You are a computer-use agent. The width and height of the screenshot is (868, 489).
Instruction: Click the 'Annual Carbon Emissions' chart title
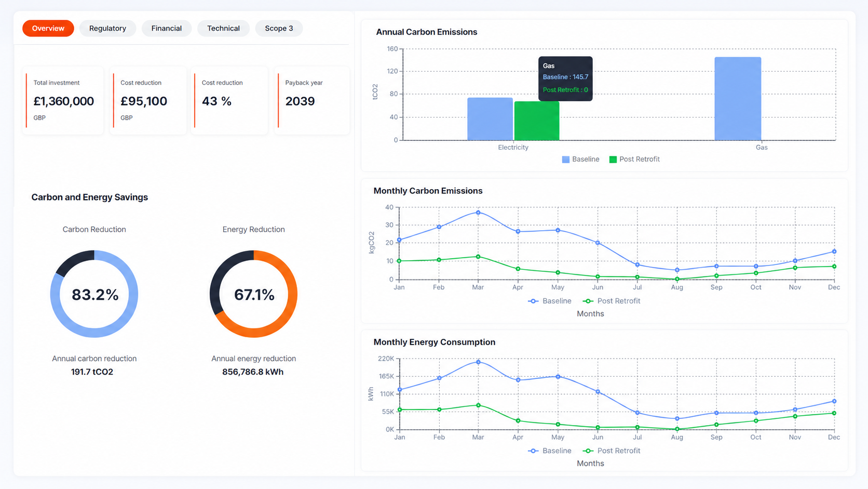426,32
